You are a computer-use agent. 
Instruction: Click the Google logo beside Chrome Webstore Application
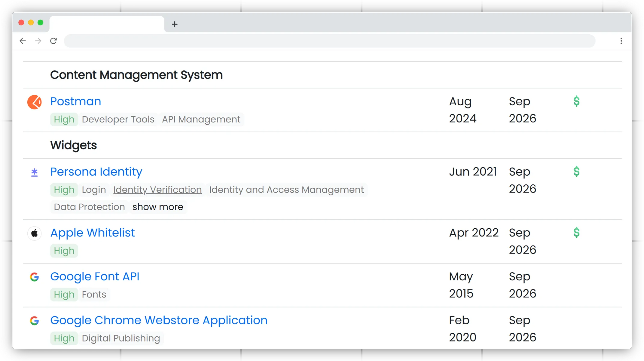pos(35,321)
